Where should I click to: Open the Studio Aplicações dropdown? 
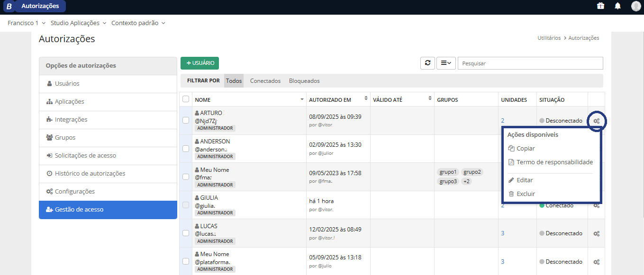(x=78, y=23)
